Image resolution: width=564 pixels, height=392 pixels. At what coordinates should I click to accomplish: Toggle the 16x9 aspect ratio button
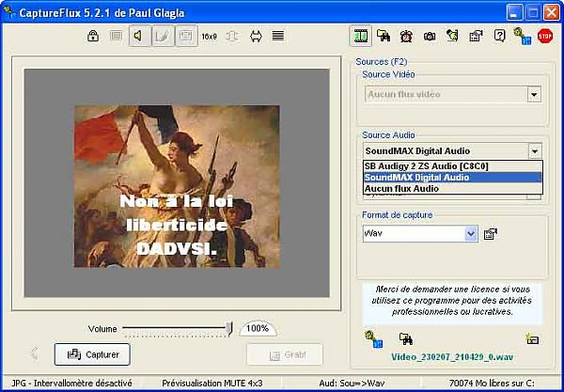coord(209,37)
